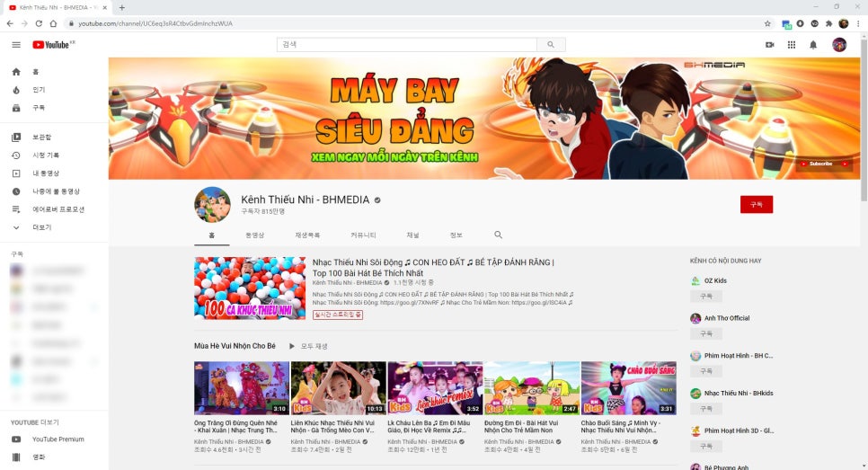Click the browser back arrow
The width and height of the screenshot is (868, 470).
tap(10, 23)
